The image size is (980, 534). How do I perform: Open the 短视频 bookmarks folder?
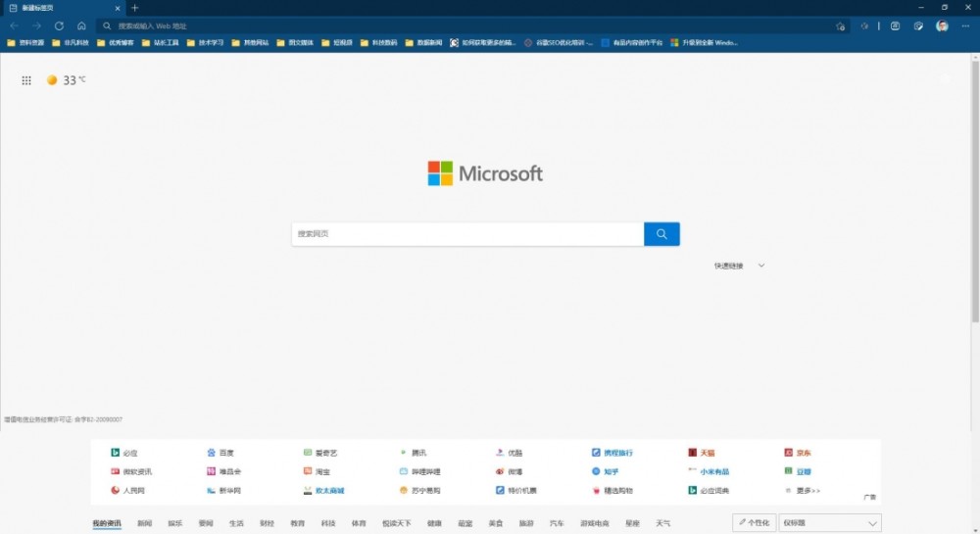[337, 43]
